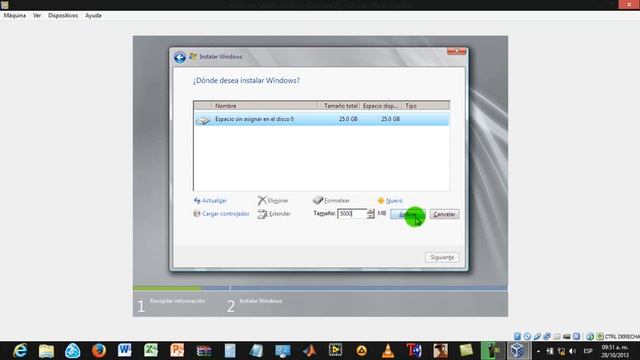The height and width of the screenshot is (360, 640).
Task: Click the network tray icon
Action: click(561, 351)
